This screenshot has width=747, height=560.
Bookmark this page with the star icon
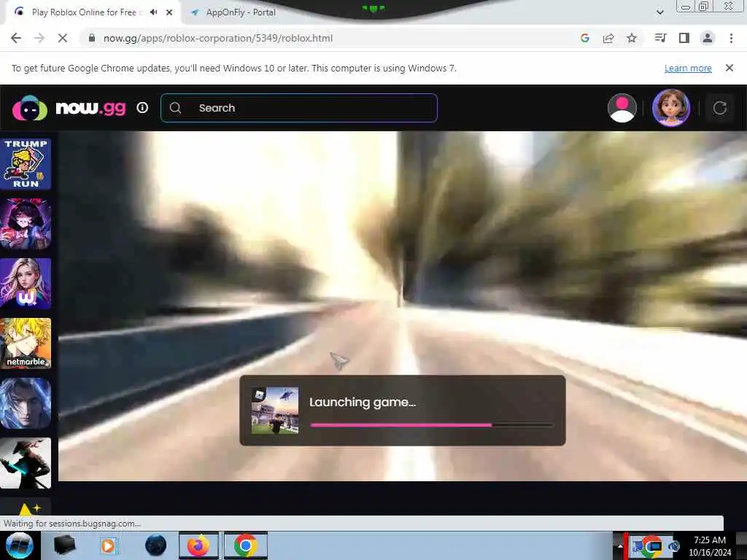tap(632, 38)
